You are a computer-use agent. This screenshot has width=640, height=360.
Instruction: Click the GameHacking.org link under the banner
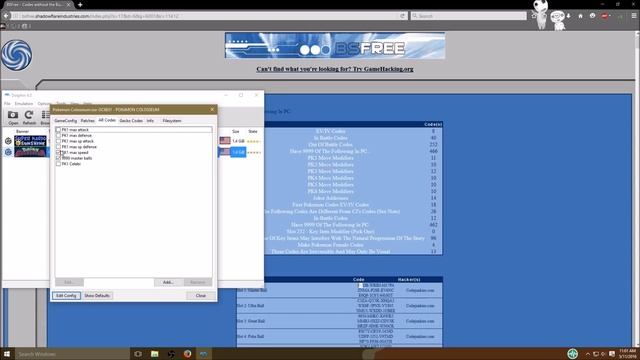[335, 69]
